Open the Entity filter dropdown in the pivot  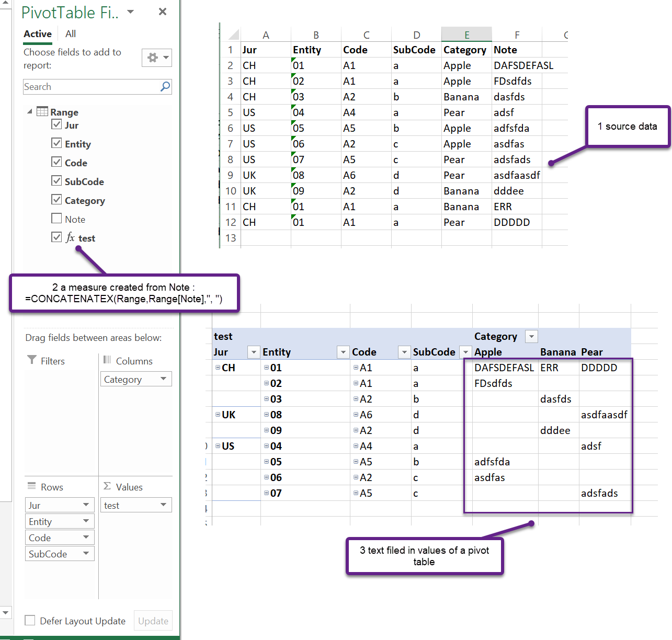(343, 352)
